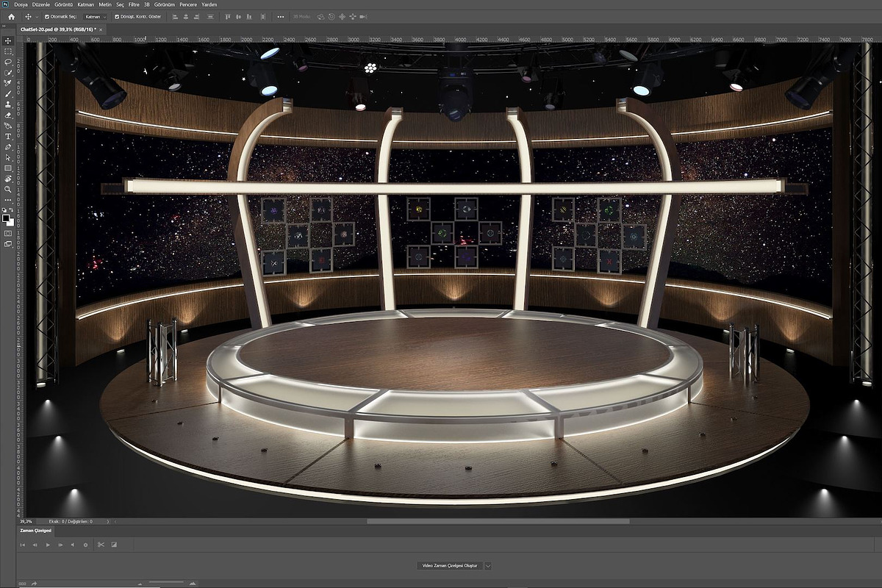The image size is (882, 588).
Task: Convert to frame animation icon
Action: pos(22,584)
